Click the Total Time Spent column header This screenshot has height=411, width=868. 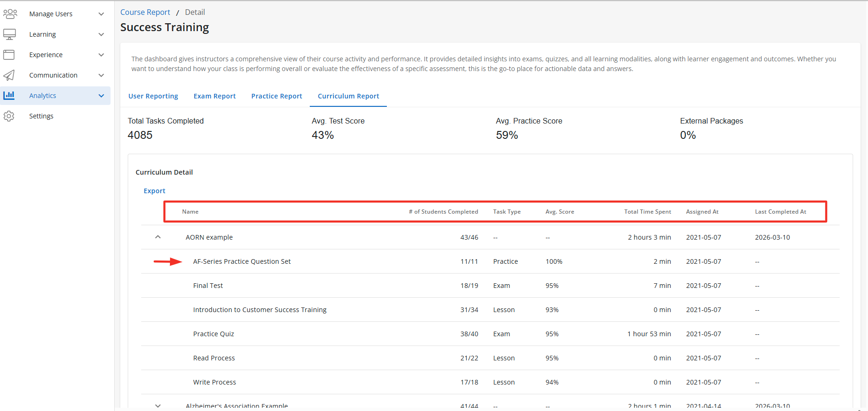coord(647,212)
